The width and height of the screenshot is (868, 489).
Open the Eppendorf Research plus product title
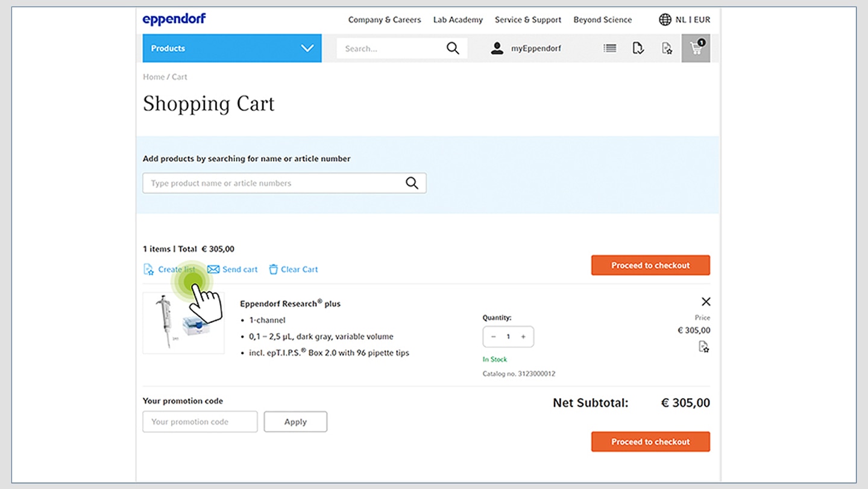[290, 304]
